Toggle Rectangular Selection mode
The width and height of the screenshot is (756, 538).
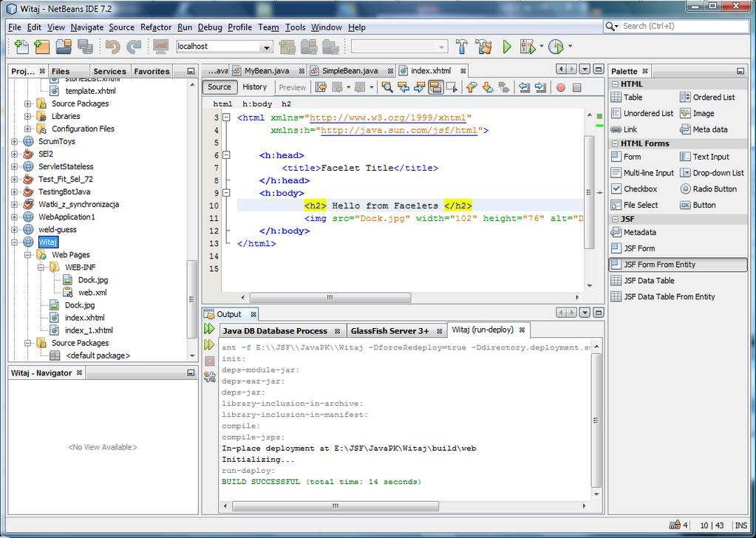coord(452,87)
